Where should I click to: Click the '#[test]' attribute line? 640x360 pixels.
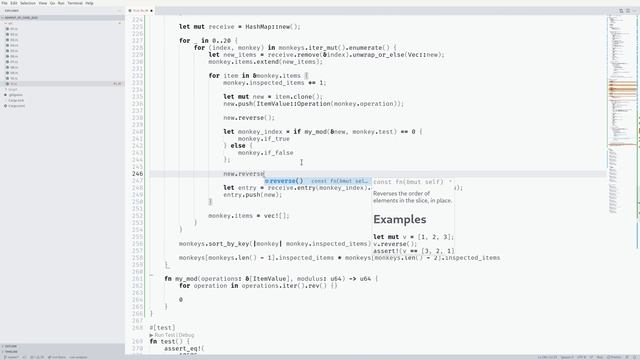point(162,327)
